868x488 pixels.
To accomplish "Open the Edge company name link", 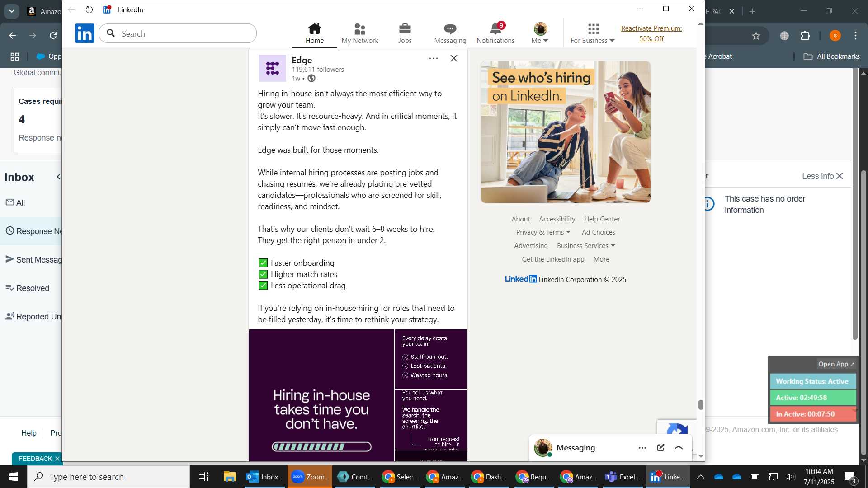I will point(302,60).
